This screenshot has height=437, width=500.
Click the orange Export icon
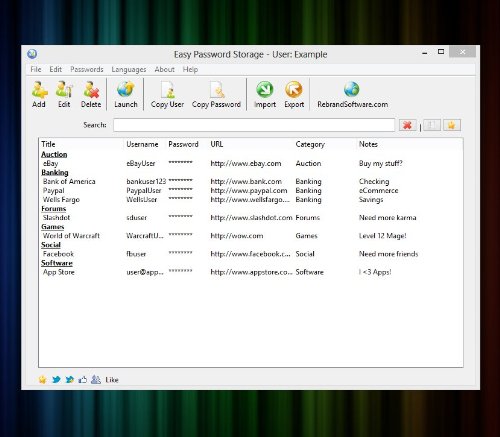pyautogui.click(x=294, y=89)
